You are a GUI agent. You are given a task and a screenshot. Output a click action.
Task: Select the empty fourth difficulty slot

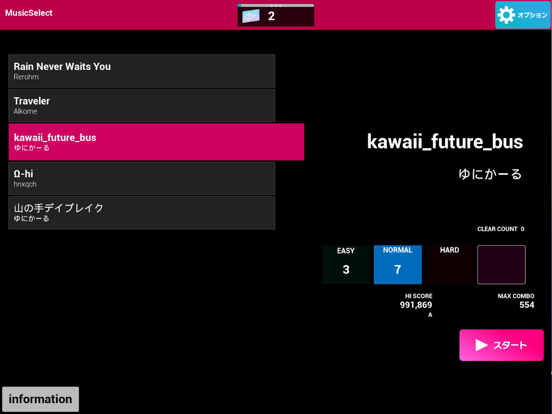coord(501,264)
